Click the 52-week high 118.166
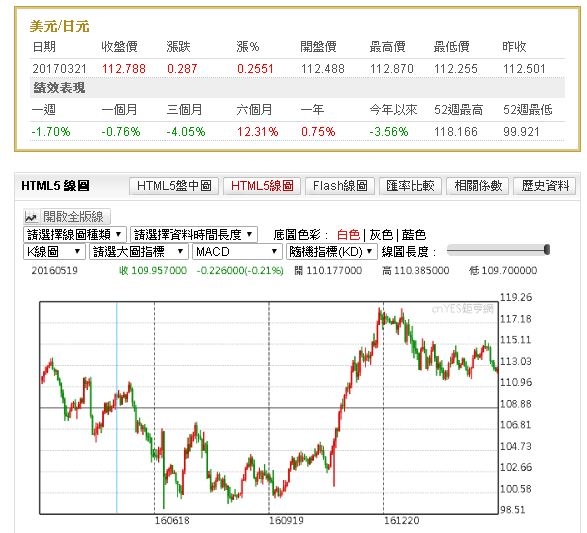587x533 pixels. click(x=456, y=132)
